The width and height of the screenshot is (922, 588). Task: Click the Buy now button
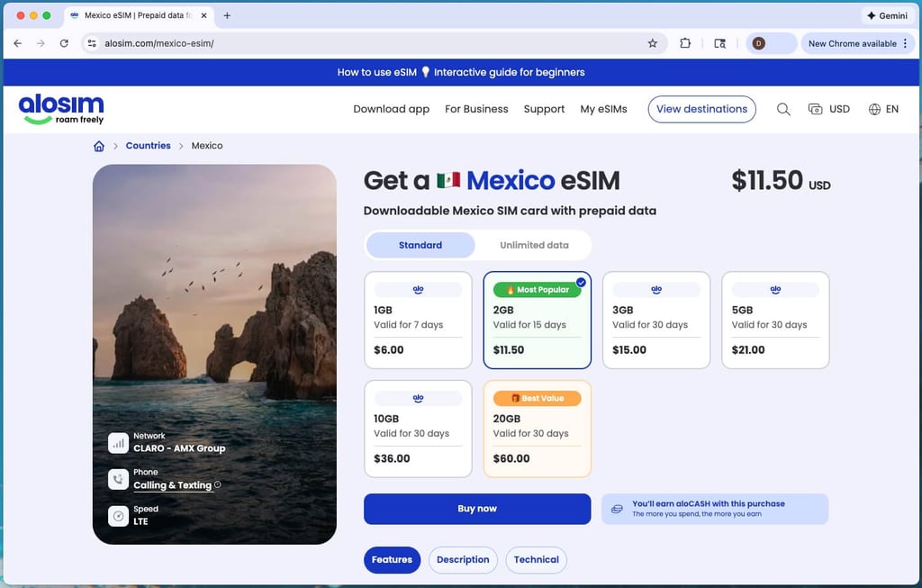pyautogui.click(x=477, y=509)
